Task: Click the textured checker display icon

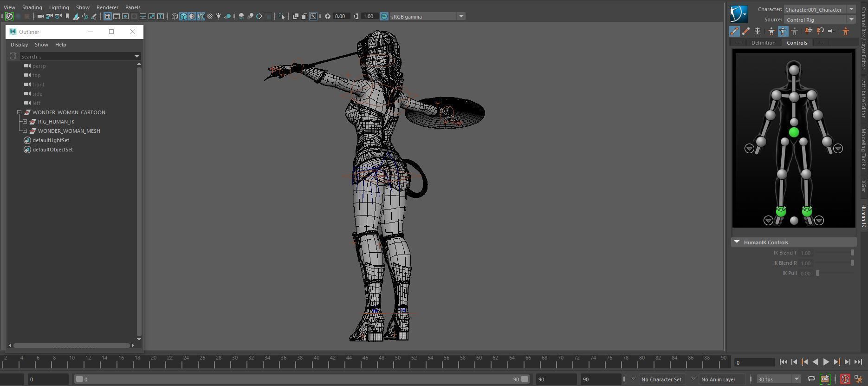Action: pos(210,16)
